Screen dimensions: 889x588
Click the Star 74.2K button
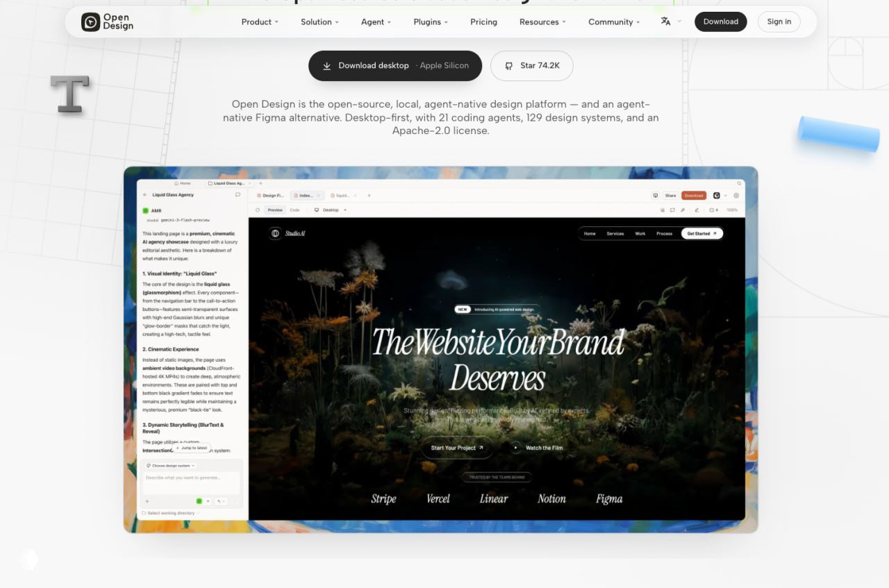coord(532,66)
